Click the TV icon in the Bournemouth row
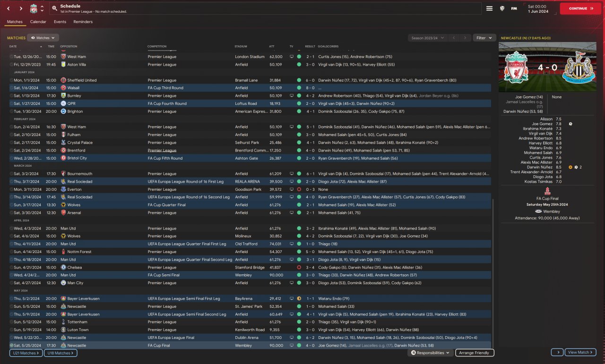Viewport: 605px width, 364px height. coord(292,174)
